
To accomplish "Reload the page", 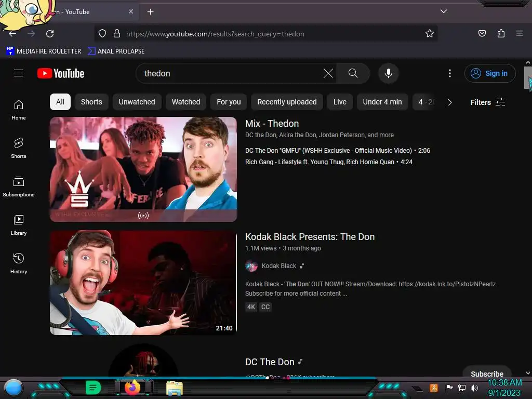I will 50,34.
